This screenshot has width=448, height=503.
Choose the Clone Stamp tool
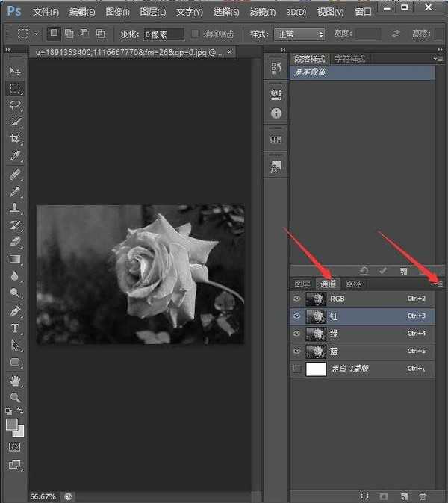15,208
